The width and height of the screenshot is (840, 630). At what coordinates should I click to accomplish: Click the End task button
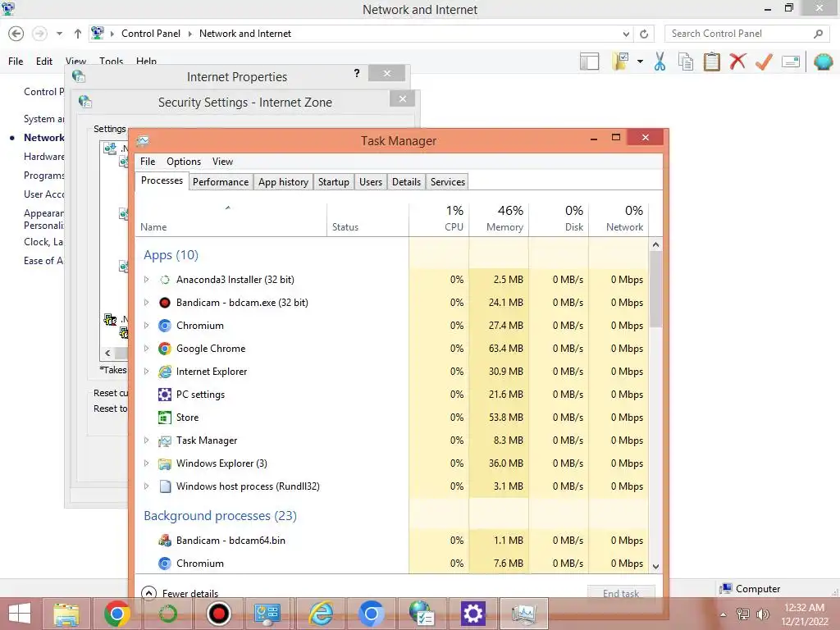click(x=621, y=593)
